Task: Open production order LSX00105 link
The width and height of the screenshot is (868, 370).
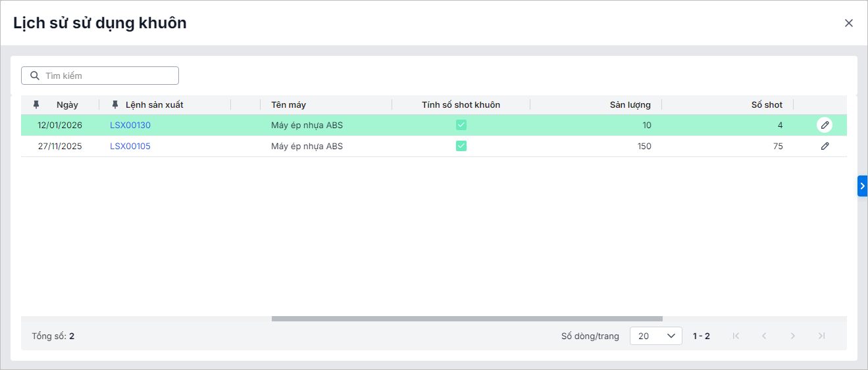Action: point(130,146)
